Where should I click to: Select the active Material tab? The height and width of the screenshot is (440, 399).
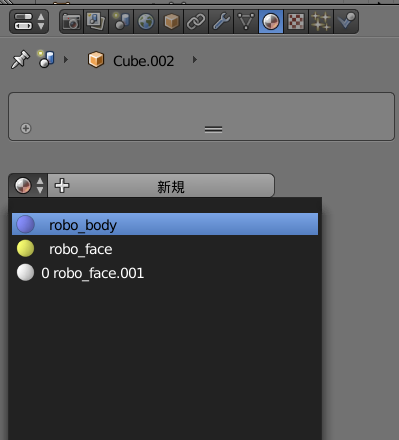tap(271, 22)
